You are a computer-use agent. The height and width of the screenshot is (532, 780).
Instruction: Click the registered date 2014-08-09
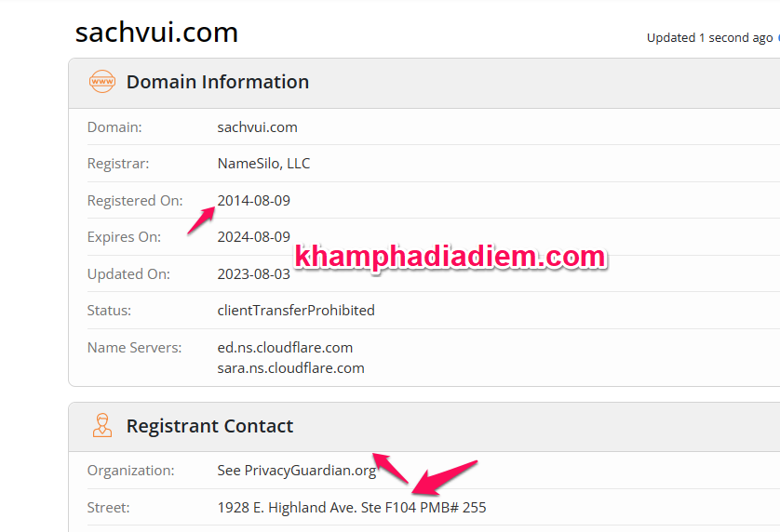(x=253, y=201)
